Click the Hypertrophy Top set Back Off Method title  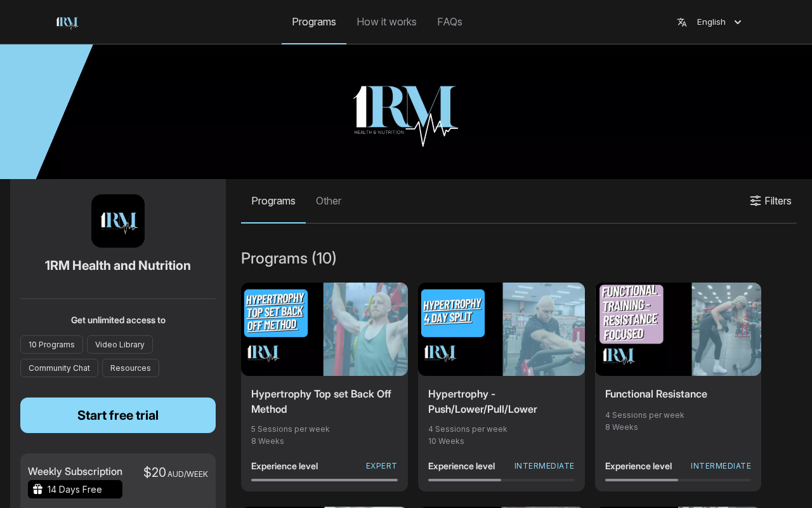pos(321,401)
